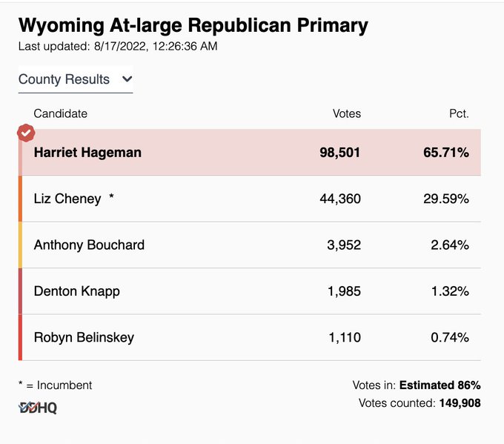Click the DDHQ logo
Image resolution: width=504 pixels, height=444 pixels.
(x=38, y=408)
